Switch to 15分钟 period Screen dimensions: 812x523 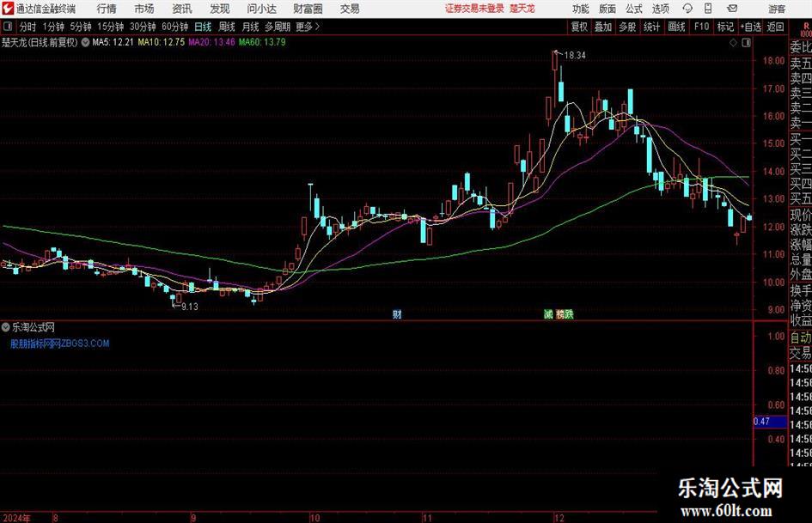tap(111, 27)
